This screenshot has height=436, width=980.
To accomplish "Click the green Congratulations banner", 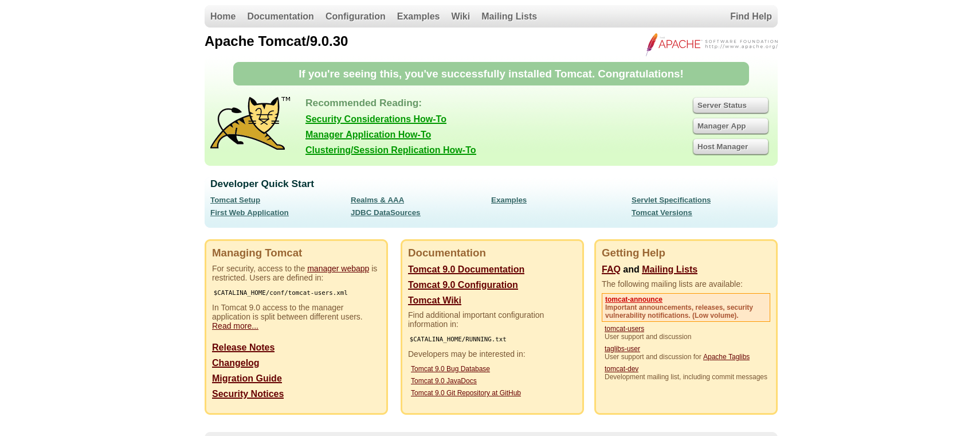I will tap(491, 74).
